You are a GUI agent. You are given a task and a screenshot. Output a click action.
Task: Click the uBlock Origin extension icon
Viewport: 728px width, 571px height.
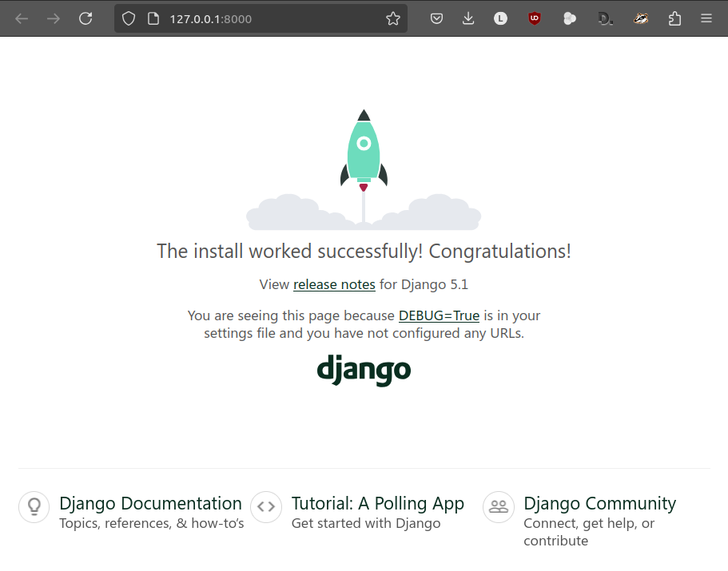pos(535,18)
